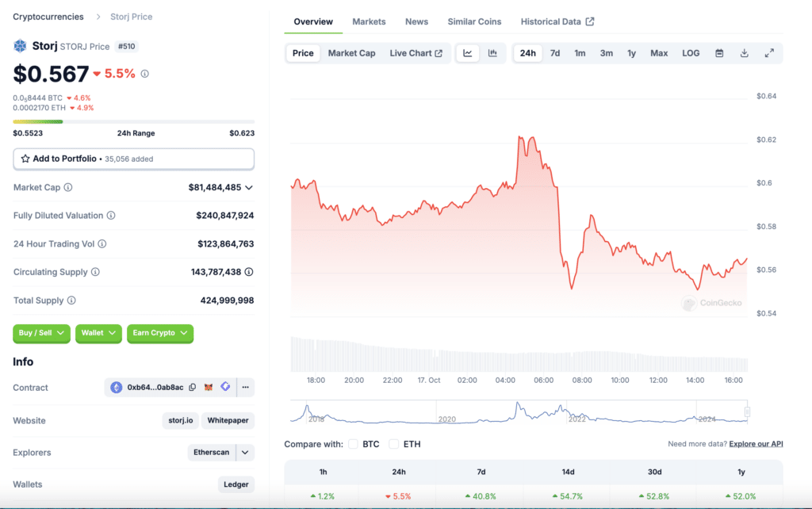
Task: Enable LOG scale on chart
Action: (691, 53)
